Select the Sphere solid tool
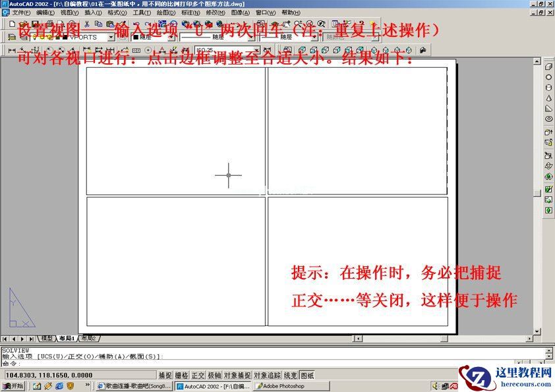Viewport: 555px width, 392px height. pos(548,77)
